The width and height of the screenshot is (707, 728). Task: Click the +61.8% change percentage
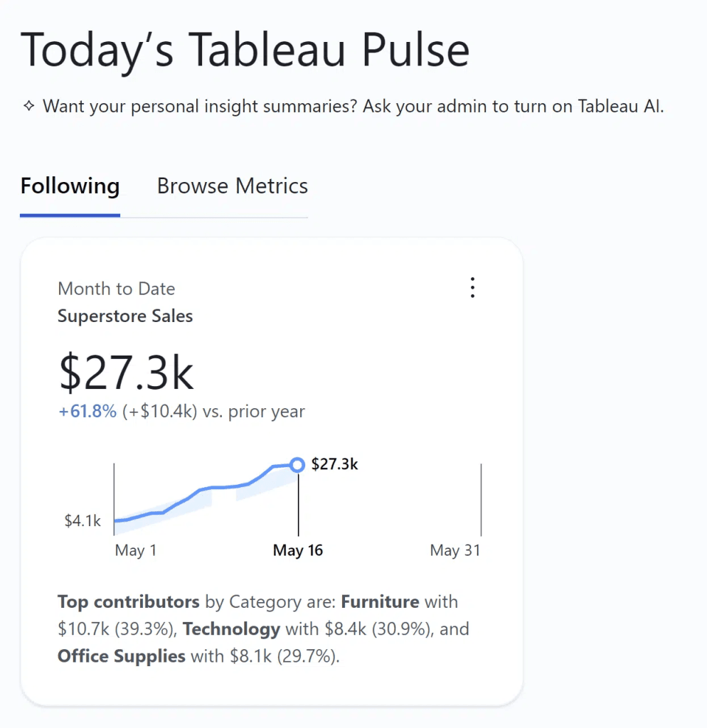coord(87,412)
